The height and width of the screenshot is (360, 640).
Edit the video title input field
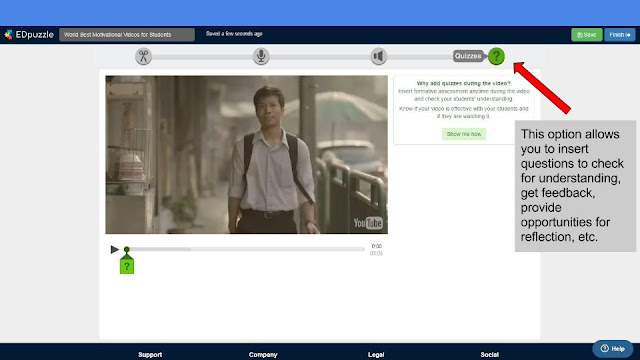click(127, 35)
